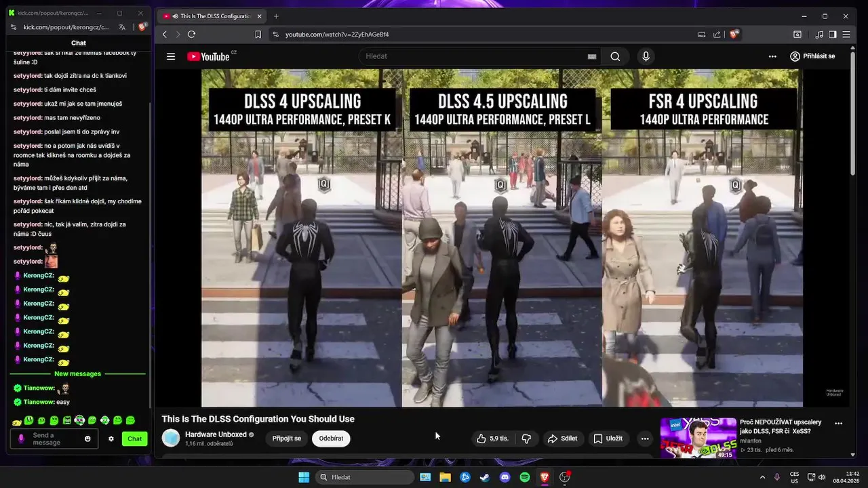Image resolution: width=868 pixels, height=488 pixels.
Task: Focus the Send a message chat field
Action: [54, 439]
